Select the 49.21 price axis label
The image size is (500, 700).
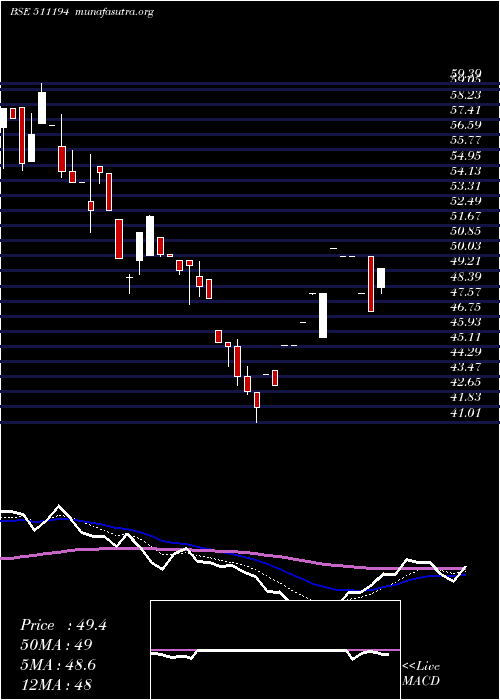(x=465, y=262)
